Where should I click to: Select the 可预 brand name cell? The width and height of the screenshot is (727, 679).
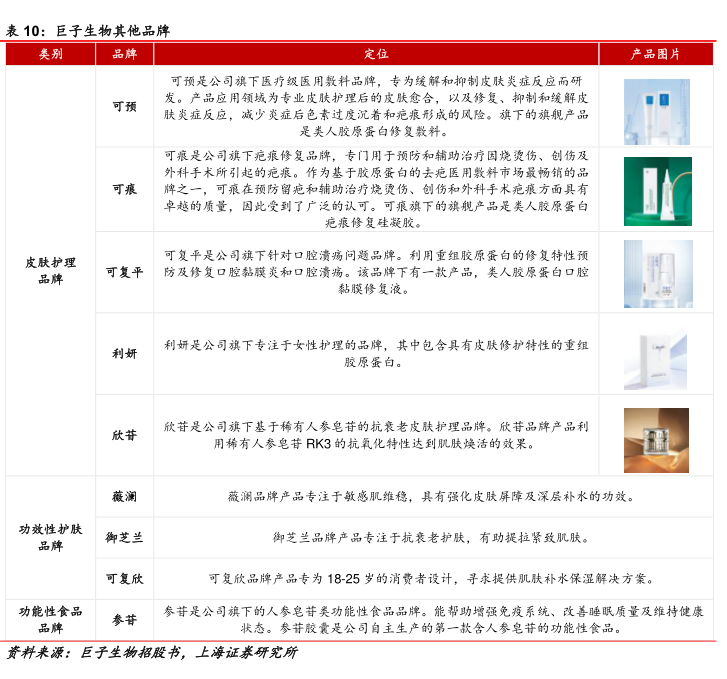point(124,106)
